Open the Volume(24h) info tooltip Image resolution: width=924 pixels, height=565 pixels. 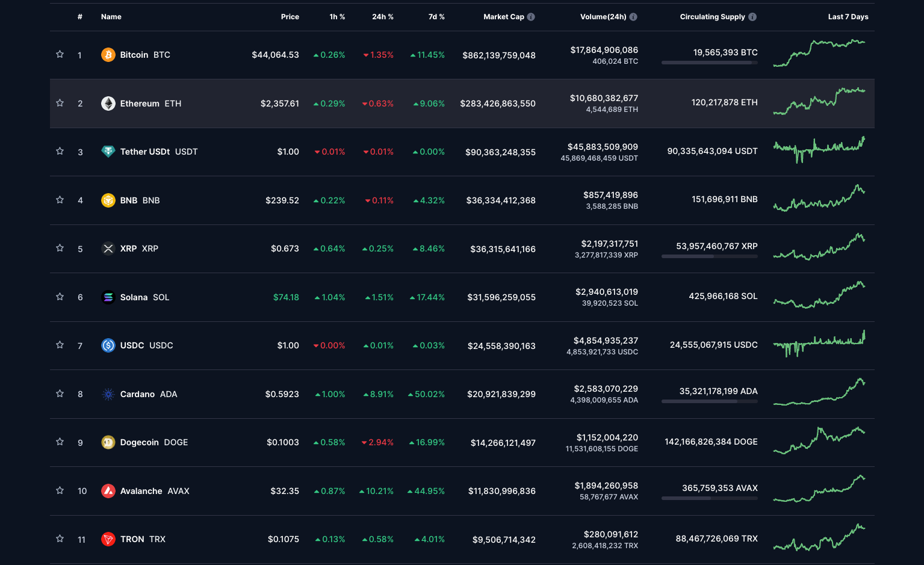(x=633, y=17)
